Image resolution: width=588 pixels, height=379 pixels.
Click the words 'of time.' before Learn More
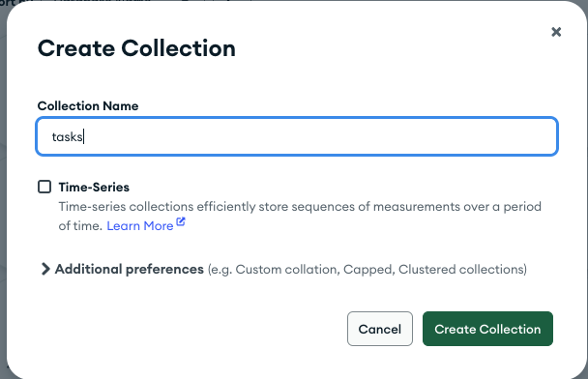[80, 226]
